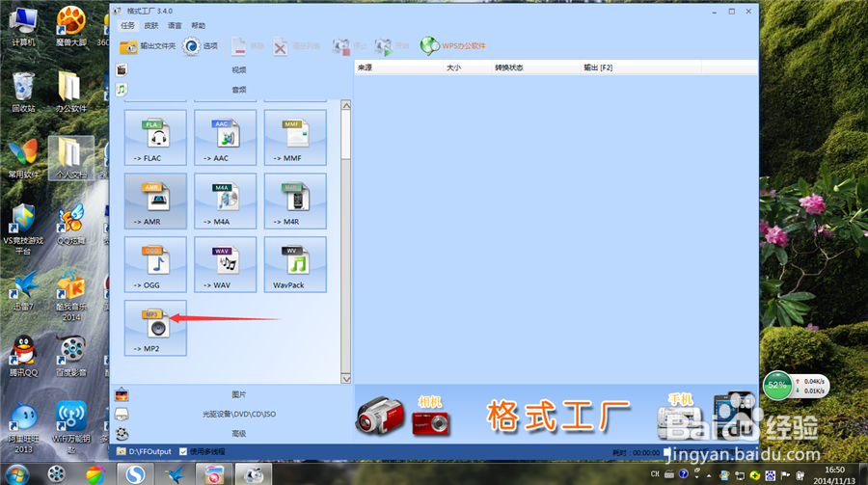The width and height of the screenshot is (868, 485).
Task: Select 阿里旺旺2013 desktop icon
Action: click(24, 428)
